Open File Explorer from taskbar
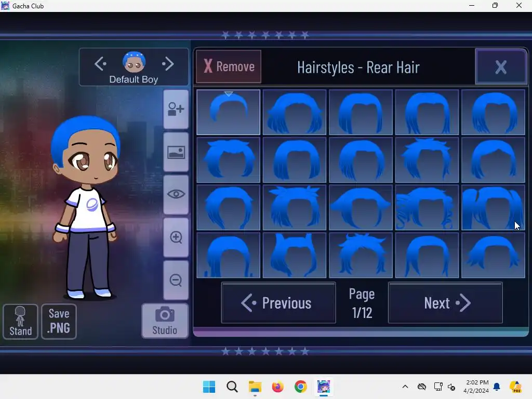This screenshot has height=399, width=532. coord(255,387)
